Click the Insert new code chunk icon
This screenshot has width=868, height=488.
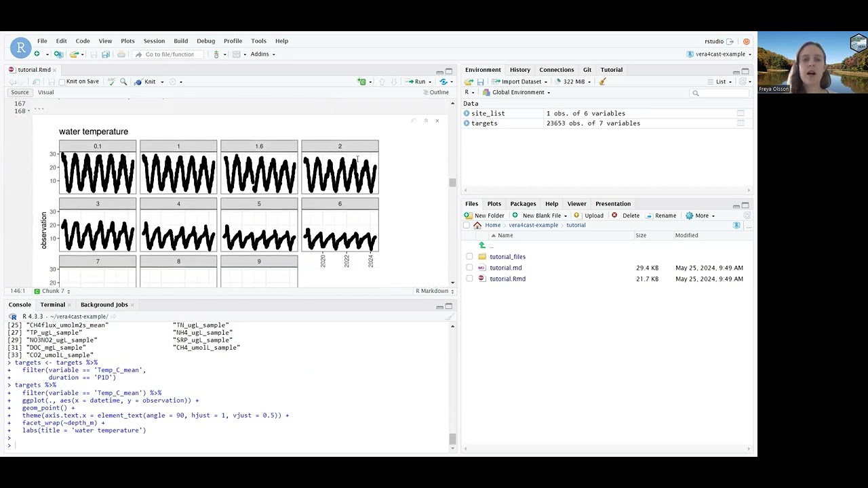pyautogui.click(x=361, y=81)
